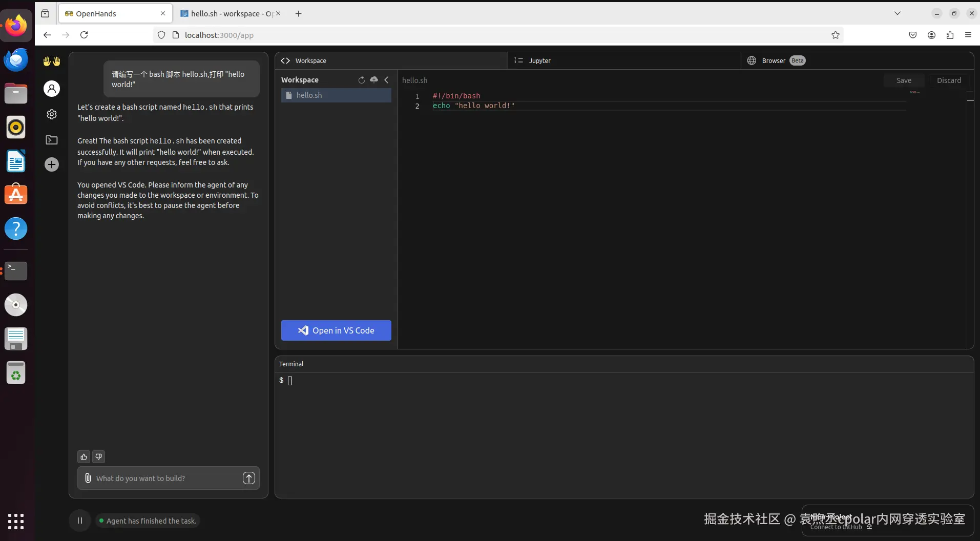Screen dimensions: 980x541
Task: Open LibreOffice Writer from the dock
Action: coord(16,161)
